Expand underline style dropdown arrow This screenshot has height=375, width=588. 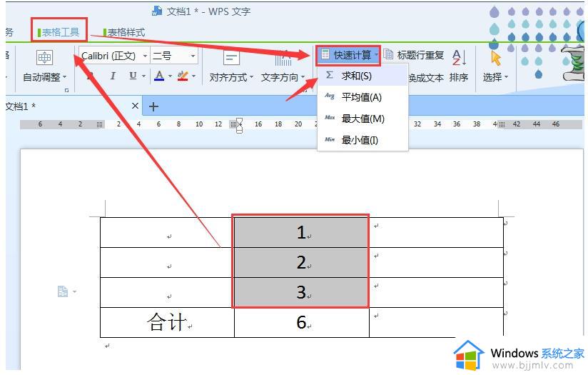click(x=143, y=76)
